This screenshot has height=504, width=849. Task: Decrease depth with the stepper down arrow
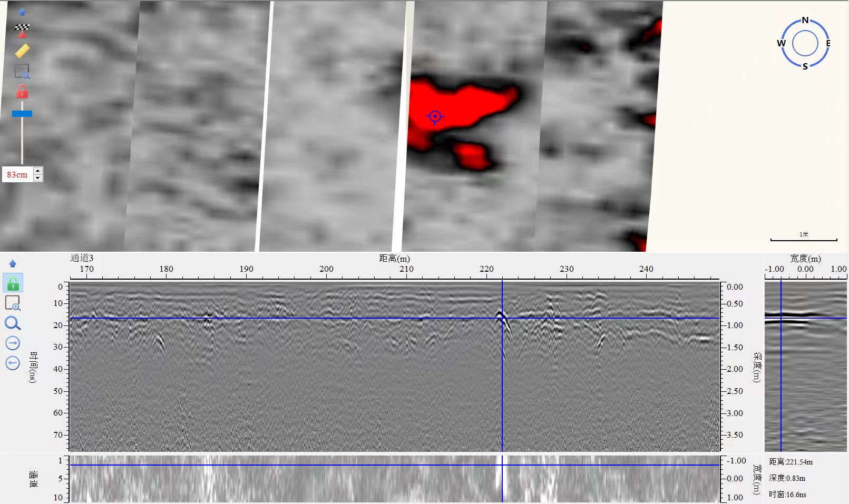(x=37, y=179)
